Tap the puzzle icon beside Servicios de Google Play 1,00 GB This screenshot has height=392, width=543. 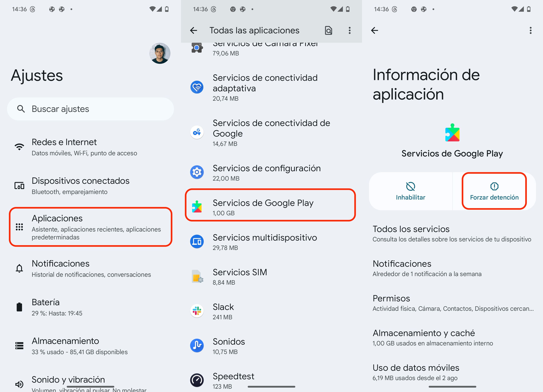[197, 207]
